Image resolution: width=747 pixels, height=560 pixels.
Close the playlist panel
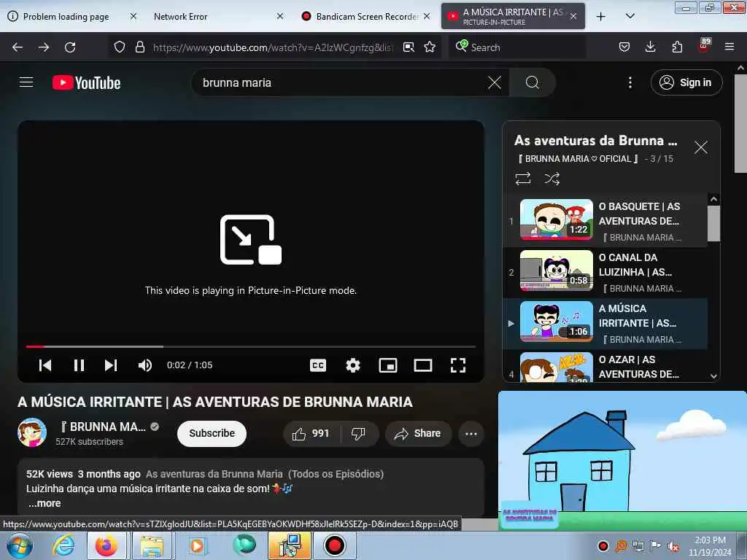coord(701,147)
